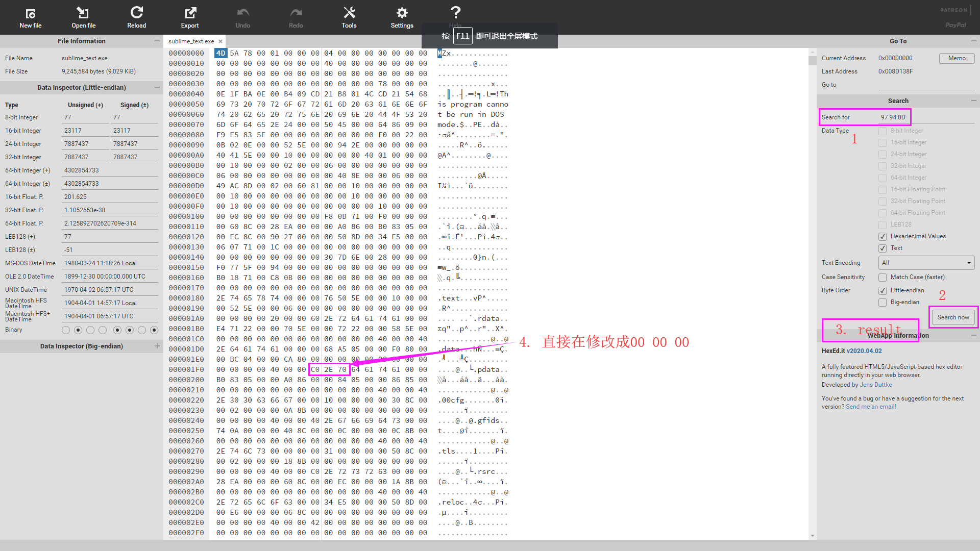Uncheck the Hexadecimal Values checkbox
This screenshot has width=980, height=551.
tap(883, 237)
